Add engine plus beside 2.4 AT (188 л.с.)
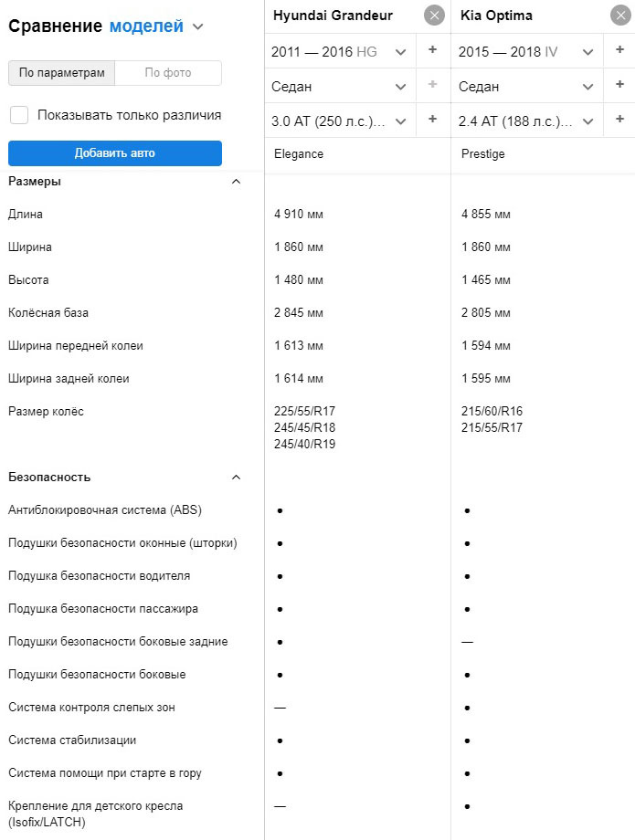635x840 pixels. pyautogui.click(x=619, y=120)
